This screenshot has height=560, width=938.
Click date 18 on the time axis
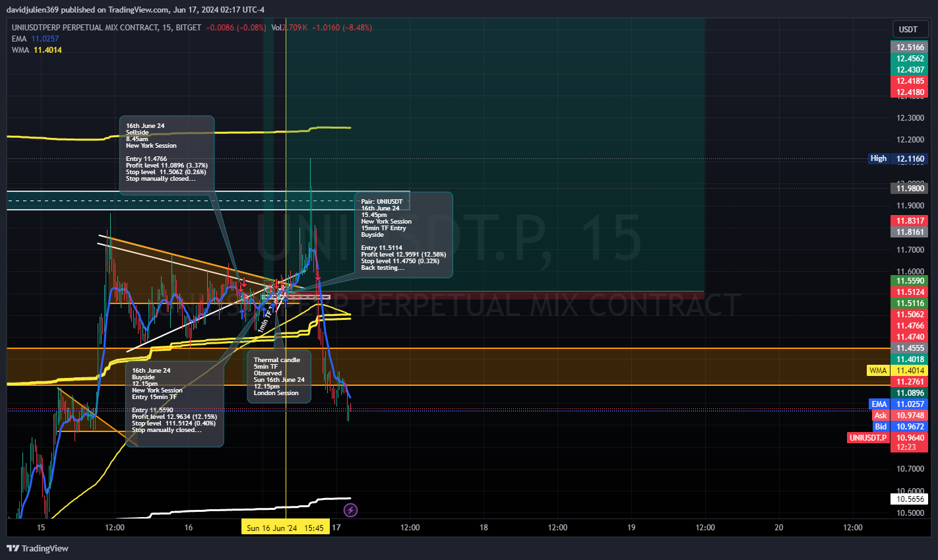pyautogui.click(x=484, y=528)
